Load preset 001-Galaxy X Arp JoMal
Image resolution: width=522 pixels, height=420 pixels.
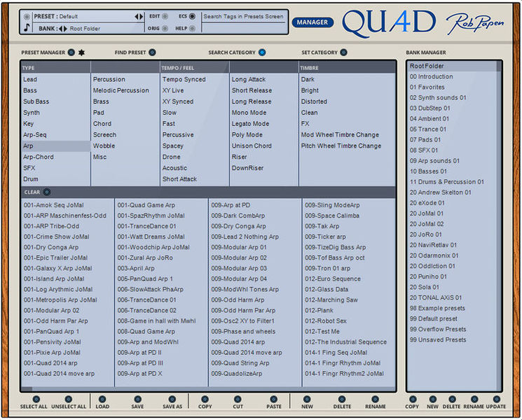click(57, 268)
